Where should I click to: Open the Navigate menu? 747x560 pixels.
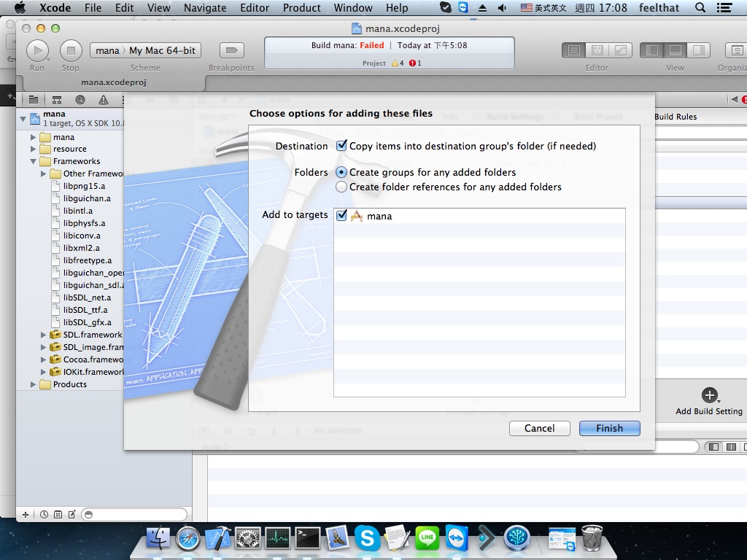(x=205, y=7)
